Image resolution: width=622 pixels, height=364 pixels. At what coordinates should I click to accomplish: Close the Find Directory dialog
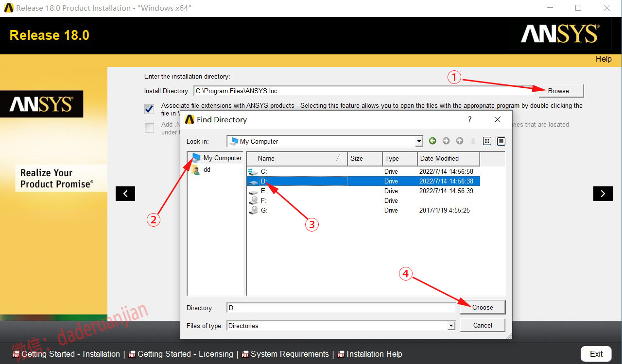(497, 119)
